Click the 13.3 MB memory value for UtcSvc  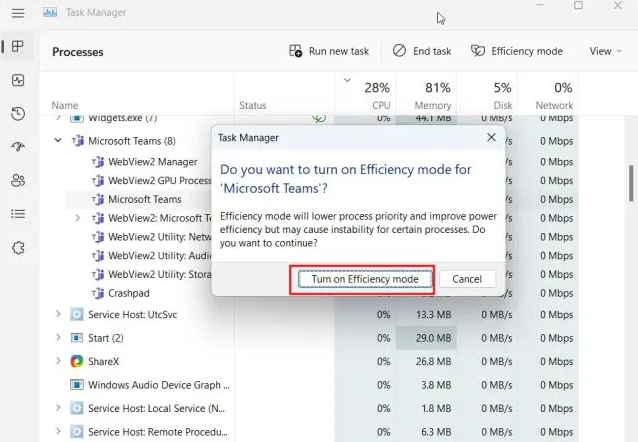click(433, 315)
